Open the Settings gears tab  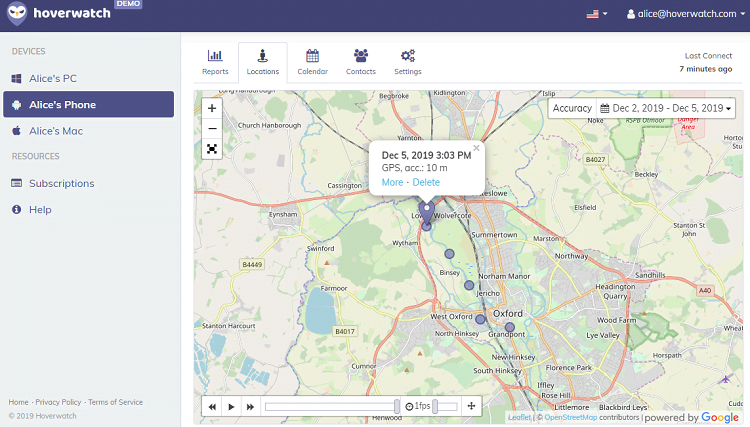(408, 62)
